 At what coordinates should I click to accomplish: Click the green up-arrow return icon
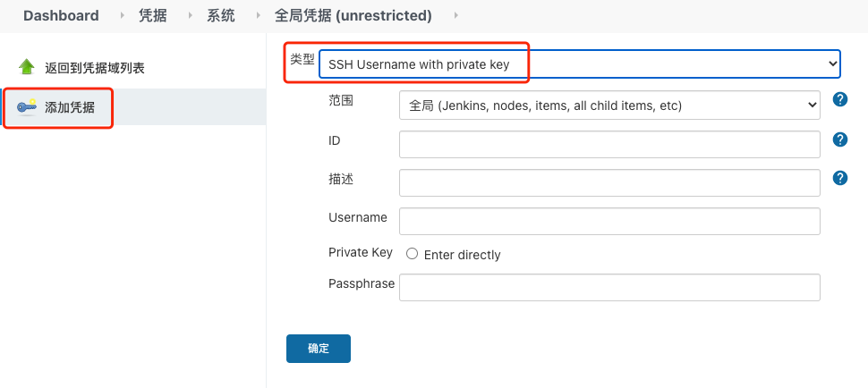26,67
